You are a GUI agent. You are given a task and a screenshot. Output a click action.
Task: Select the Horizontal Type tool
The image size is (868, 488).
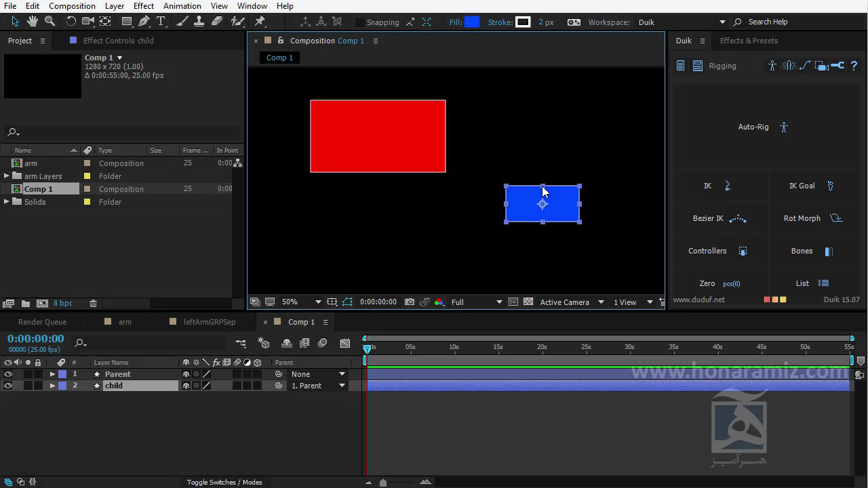(x=161, y=22)
